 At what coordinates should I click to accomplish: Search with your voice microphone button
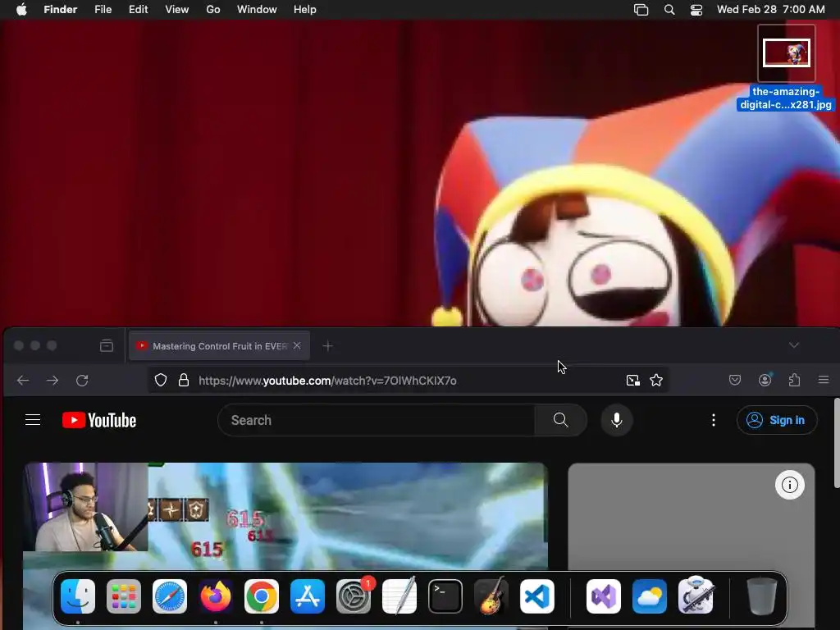[x=617, y=420]
